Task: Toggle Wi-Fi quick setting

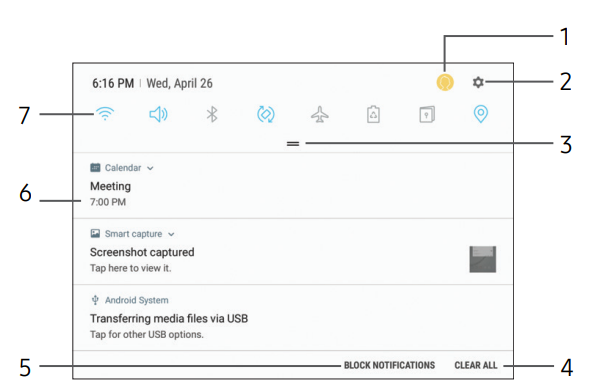Action: pyautogui.click(x=105, y=114)
